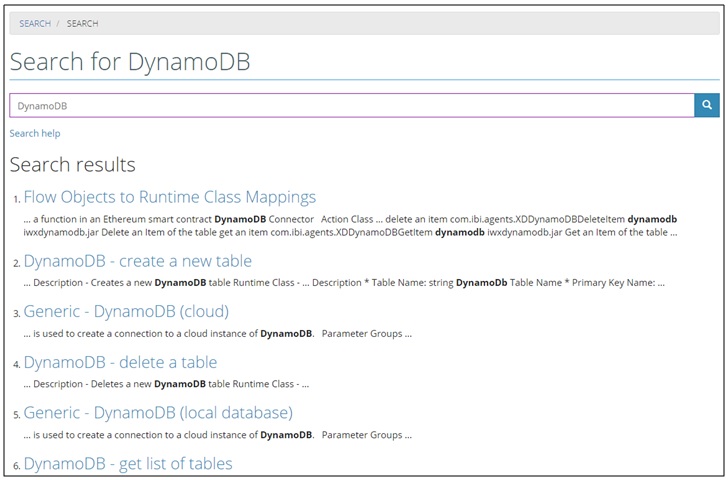Click snippet 'Creates a new DynamoDB table'

click(344, 283)
